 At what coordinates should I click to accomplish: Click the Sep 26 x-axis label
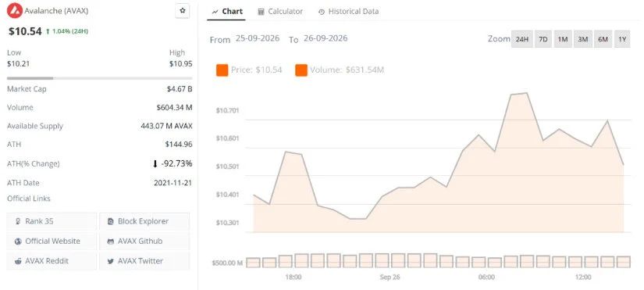[390, 277]
